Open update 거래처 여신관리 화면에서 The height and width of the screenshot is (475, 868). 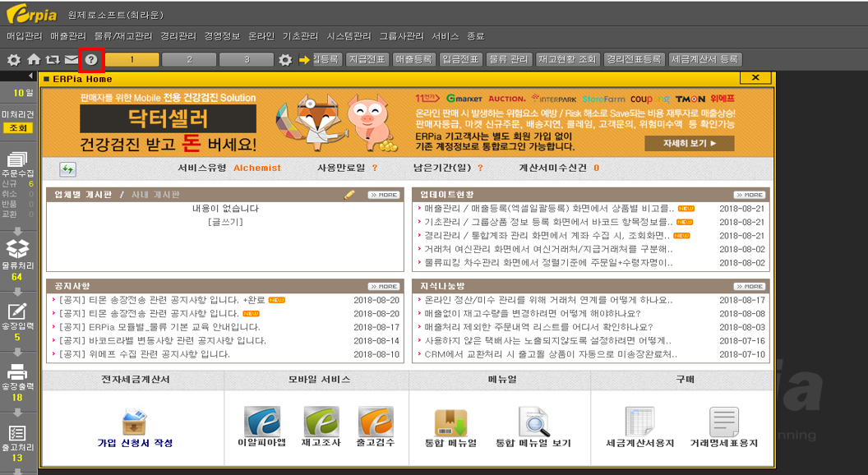(548, 249)
